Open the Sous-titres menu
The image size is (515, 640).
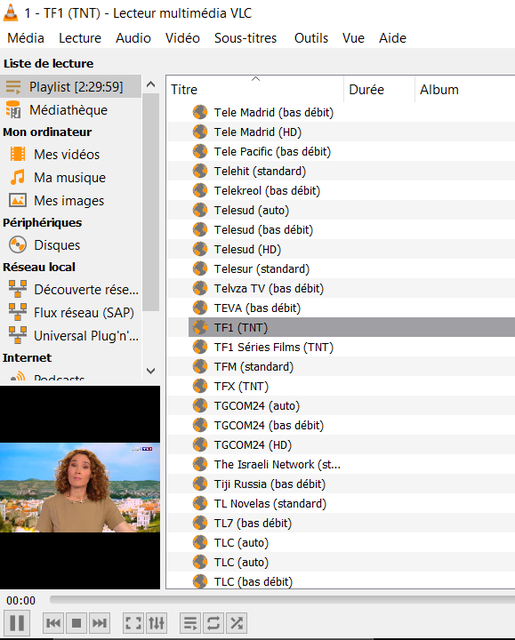(245, 38)
